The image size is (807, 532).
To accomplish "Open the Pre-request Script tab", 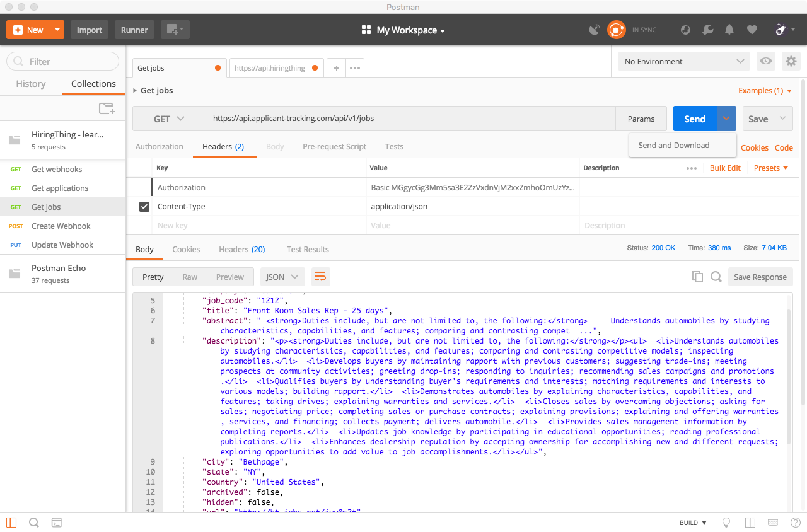I will [334, 146].
